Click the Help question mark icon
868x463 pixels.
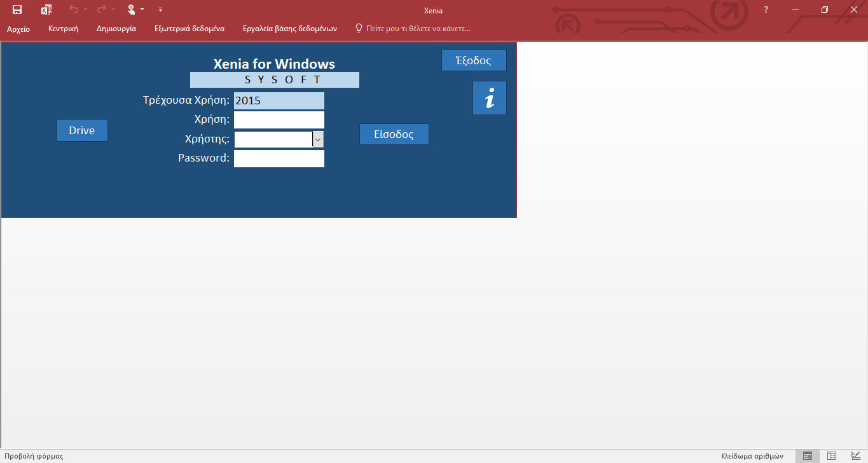pos(766,10)
